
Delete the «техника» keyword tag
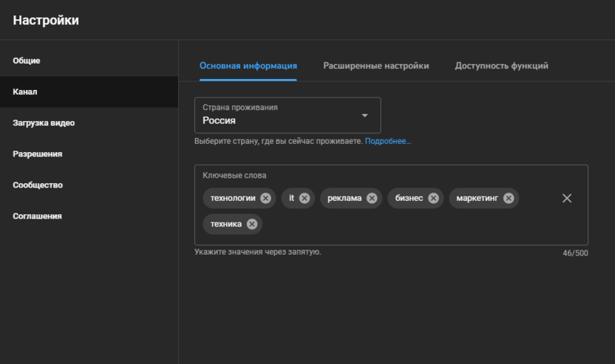[x=252, y=224]
